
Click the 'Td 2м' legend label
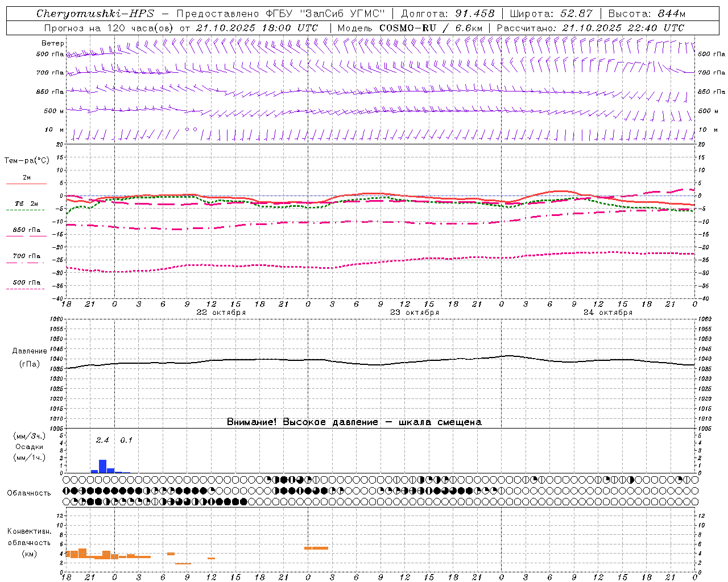27,203
